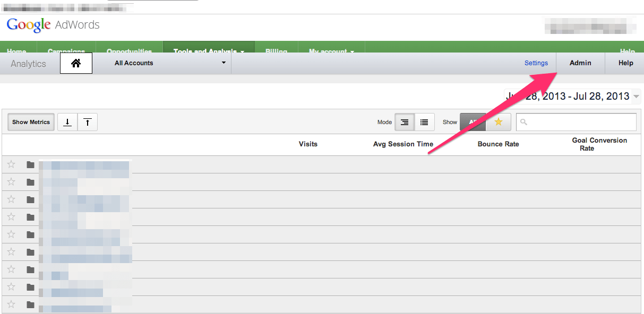The width and height of the screenshot is (644, 314).
Task: Show All accounts filter button
Action: coord(473,122)
